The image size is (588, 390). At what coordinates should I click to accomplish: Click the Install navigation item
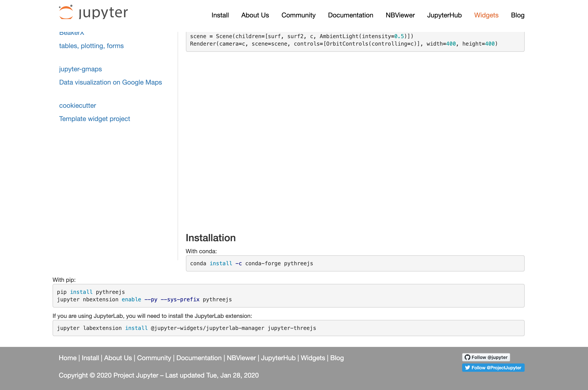220,15
